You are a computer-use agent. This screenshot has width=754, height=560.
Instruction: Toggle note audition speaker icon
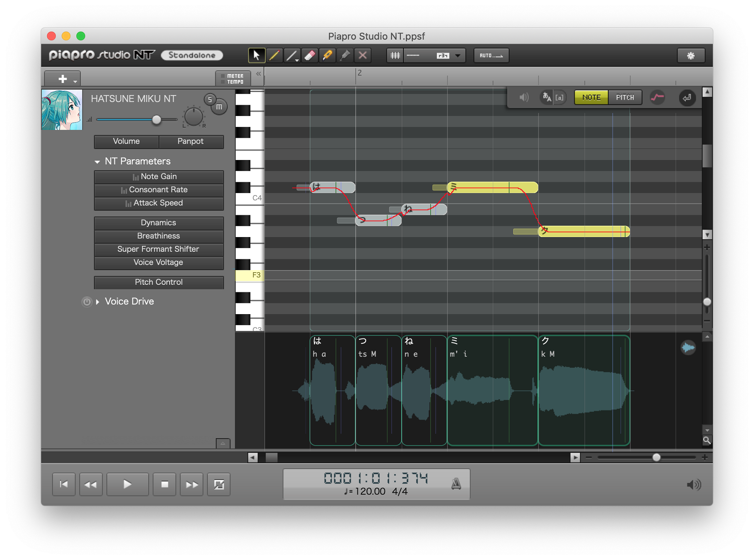click(x=524, y=98)
